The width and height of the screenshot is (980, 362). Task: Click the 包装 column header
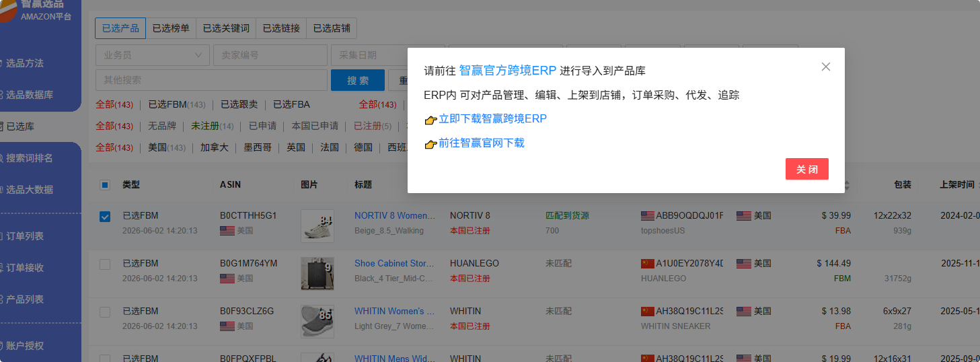point(903,184)
